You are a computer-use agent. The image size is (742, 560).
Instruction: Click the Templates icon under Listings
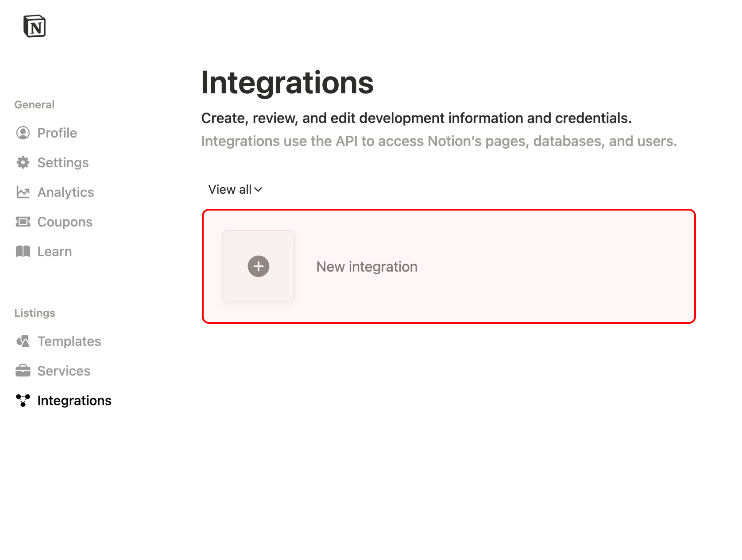(x=23, y=341)
